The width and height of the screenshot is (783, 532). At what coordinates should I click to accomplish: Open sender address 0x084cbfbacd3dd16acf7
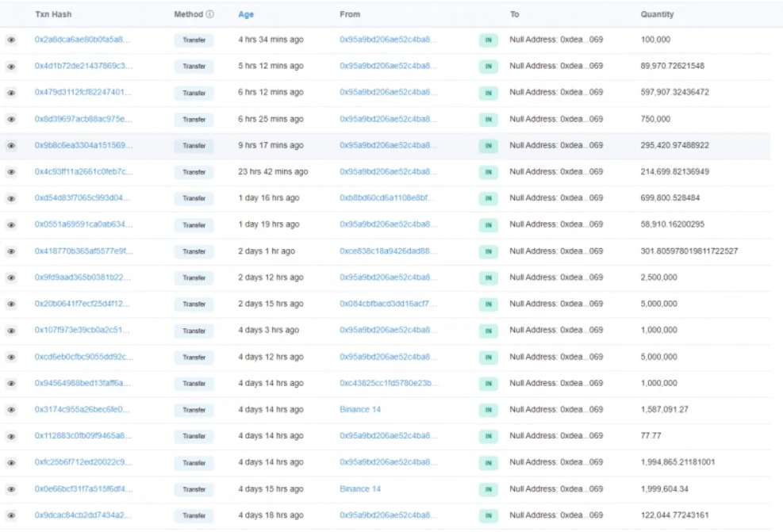(387, 304)
